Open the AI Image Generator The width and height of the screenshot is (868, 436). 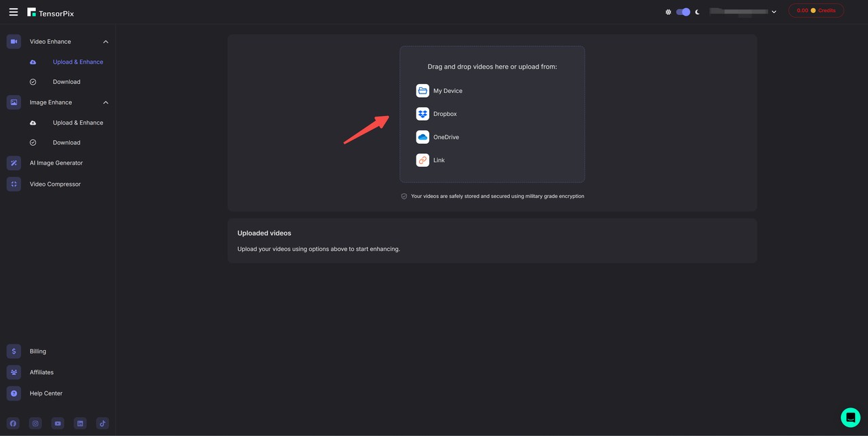click(56, 163)
